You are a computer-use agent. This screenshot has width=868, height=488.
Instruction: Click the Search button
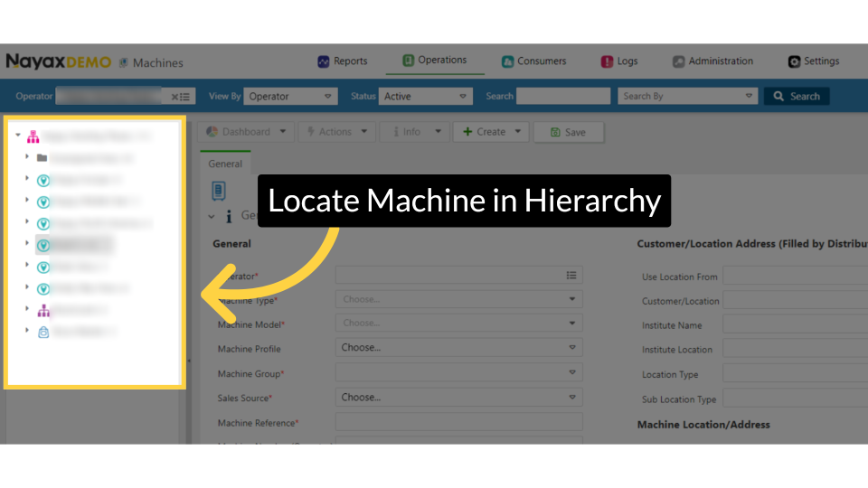coord(796,96)
